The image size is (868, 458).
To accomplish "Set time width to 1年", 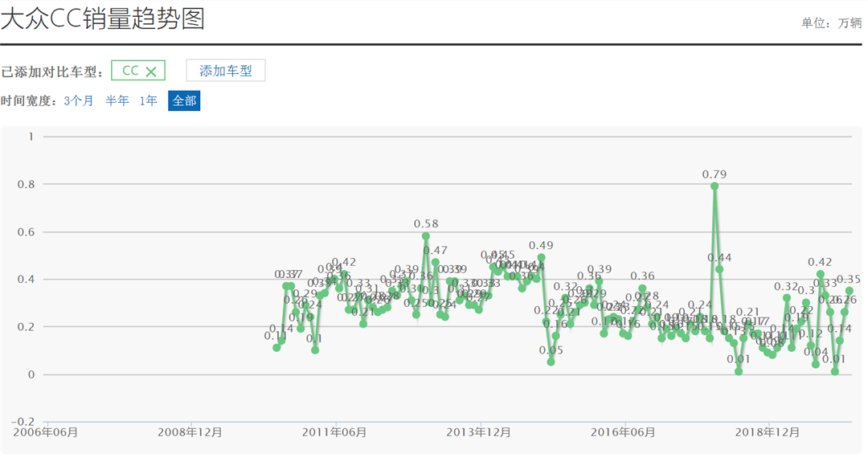I will pyautogui.click(x=149, y=101).
